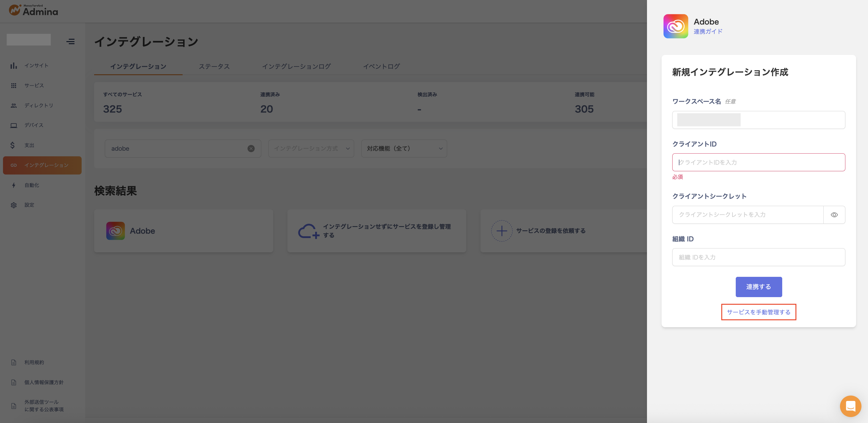Click the Spending dollar sign icon

13,145
